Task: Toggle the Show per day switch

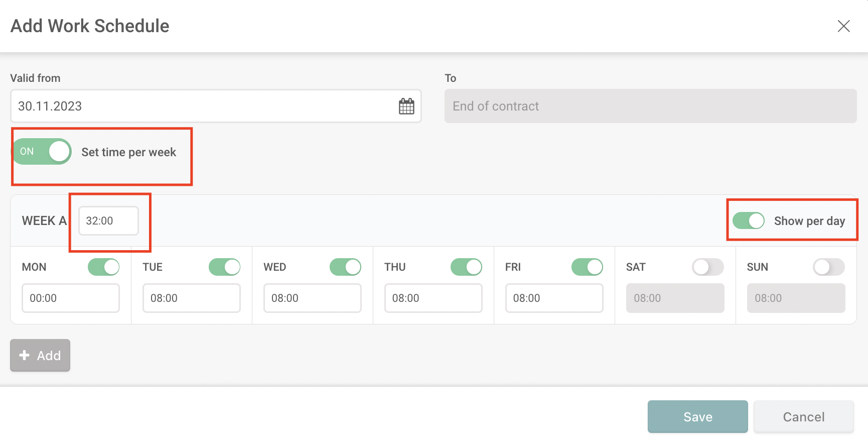Action: click(x=748, y=220)
